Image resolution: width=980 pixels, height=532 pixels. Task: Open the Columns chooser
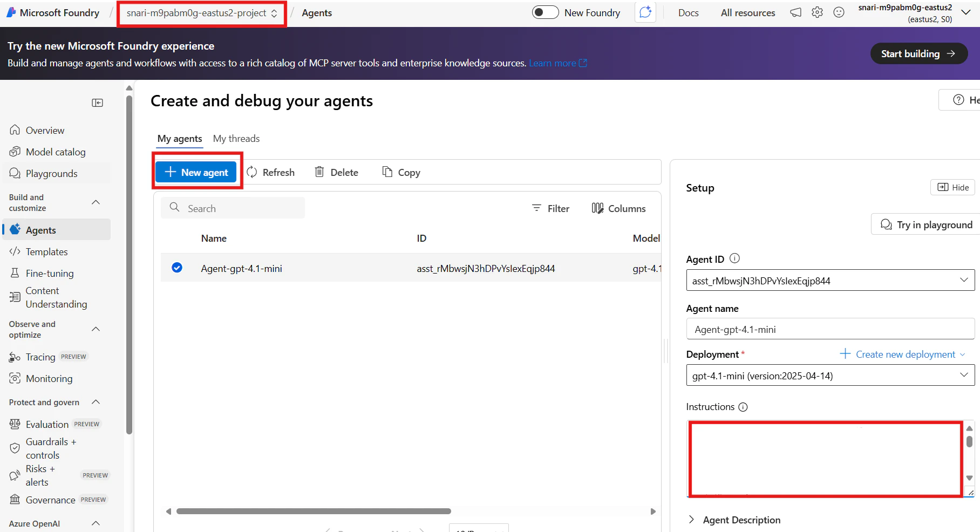tap(618, 209)
